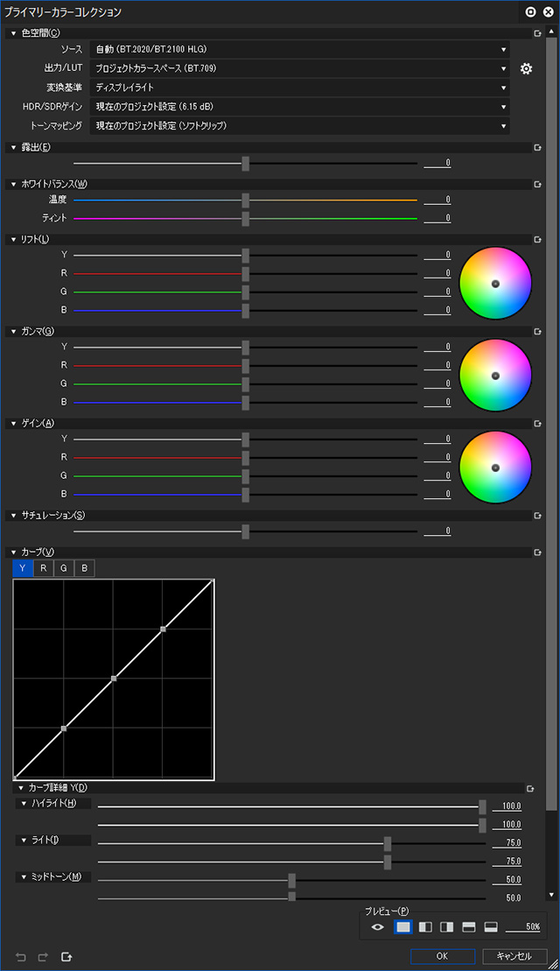Reset the ガンマ section via its icon
The height and width of the screenshot is (971, 560).
[x=538, y=331]
